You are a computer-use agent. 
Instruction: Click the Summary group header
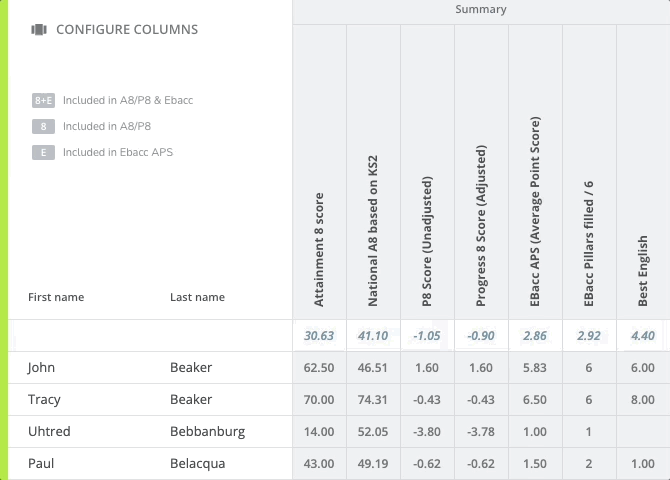tap(480, 10)
